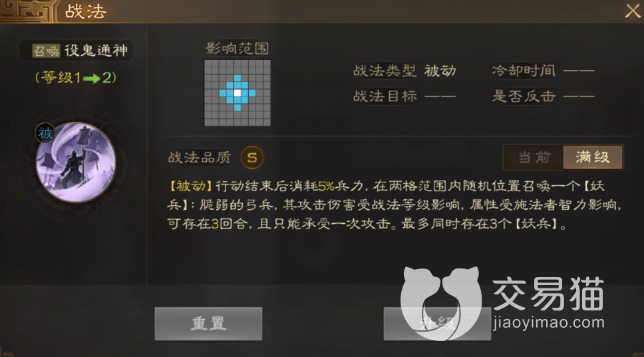The height and width of the screenshot is (357, 644).
Task: Click the 重置 reset button
Action: click(208, 324)
